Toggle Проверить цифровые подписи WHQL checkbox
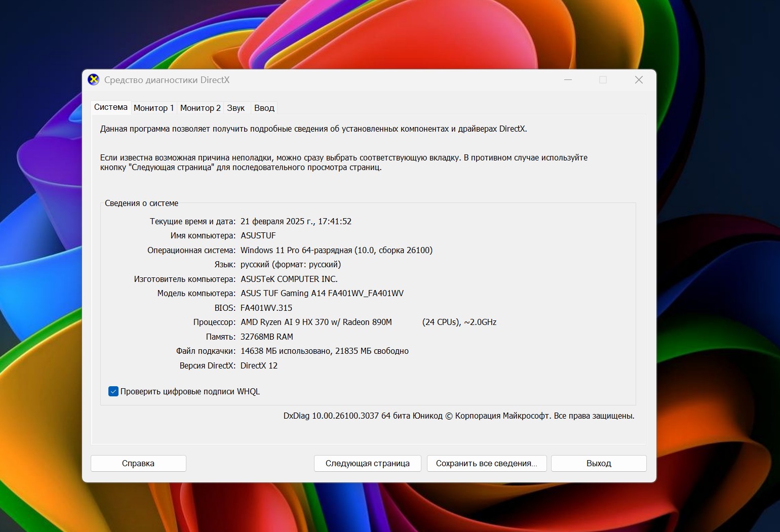Viewport: 780px width, 532px height. [113, 391]
